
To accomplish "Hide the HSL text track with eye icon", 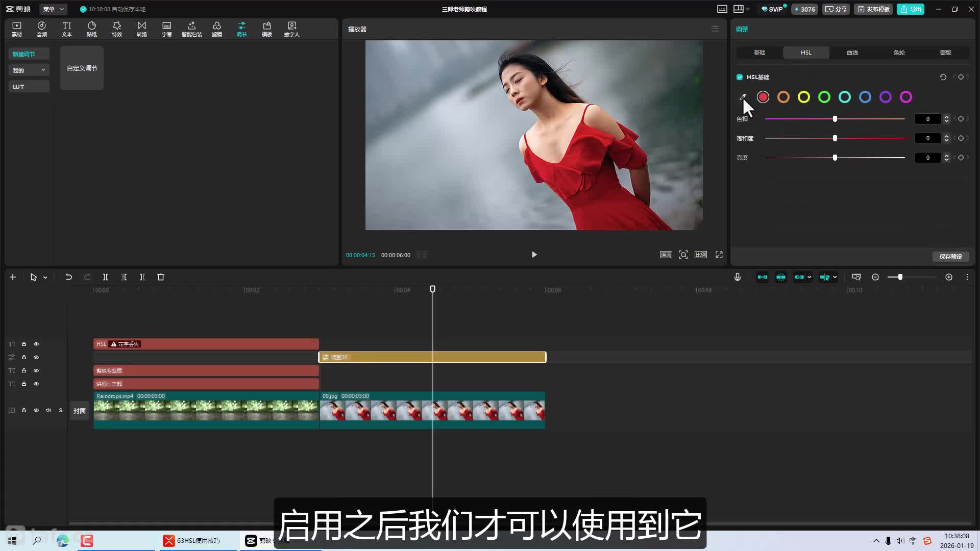I will 36,344.
